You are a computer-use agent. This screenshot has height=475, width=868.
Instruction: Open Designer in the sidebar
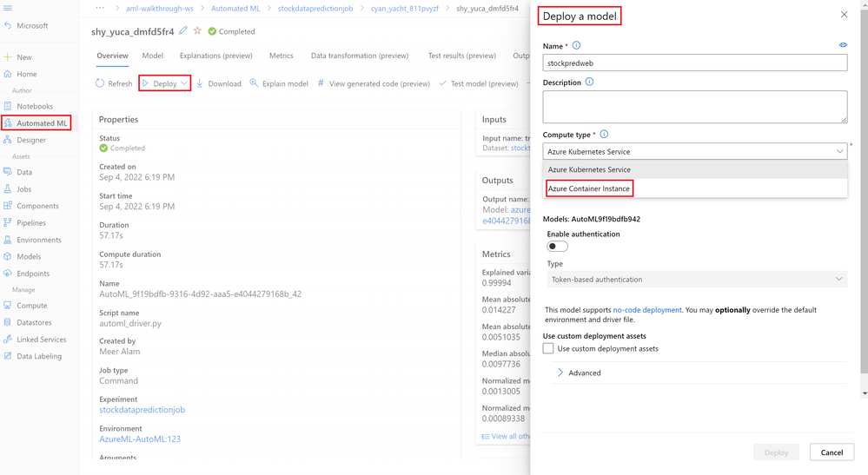pos(31,140)
